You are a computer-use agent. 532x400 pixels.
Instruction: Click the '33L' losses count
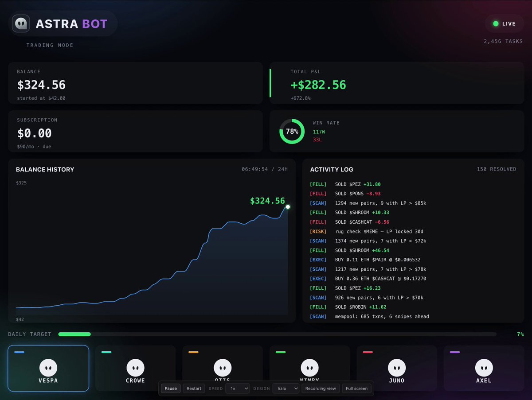pyautogui.click(x=317, y=140)
